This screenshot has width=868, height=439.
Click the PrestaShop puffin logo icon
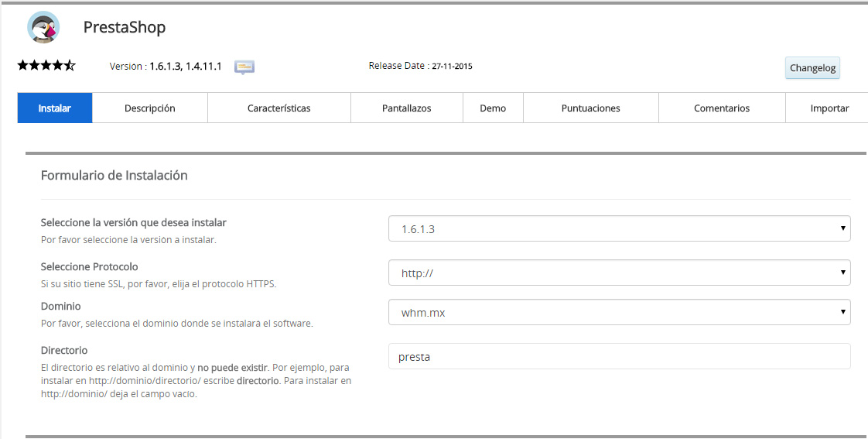(43, 28)
